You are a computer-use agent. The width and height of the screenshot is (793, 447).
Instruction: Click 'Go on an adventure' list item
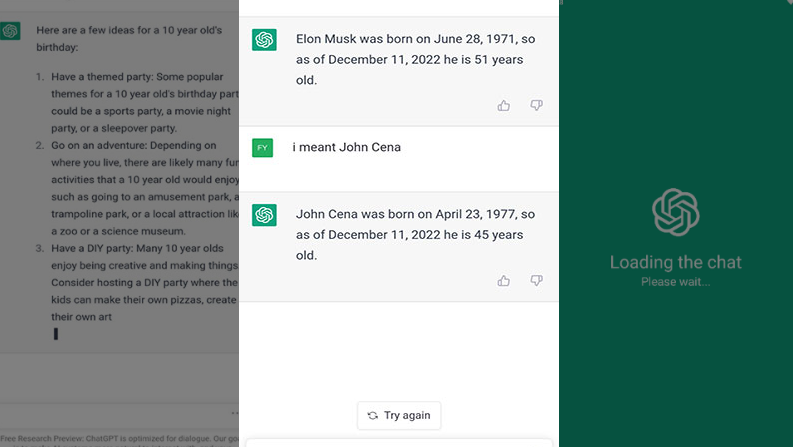click(137, 188)
